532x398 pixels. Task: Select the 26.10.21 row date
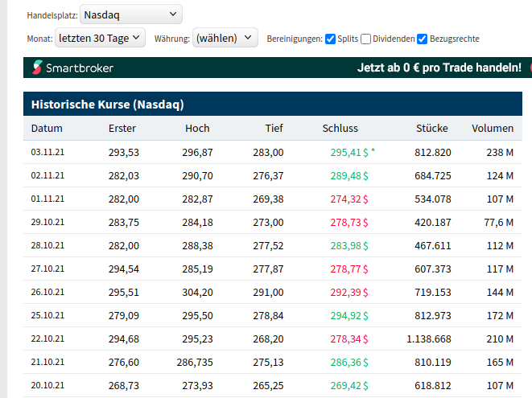(47, 293)
